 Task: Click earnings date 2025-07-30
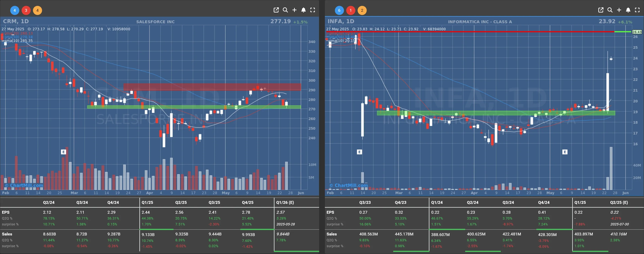(x=620, y=224)
